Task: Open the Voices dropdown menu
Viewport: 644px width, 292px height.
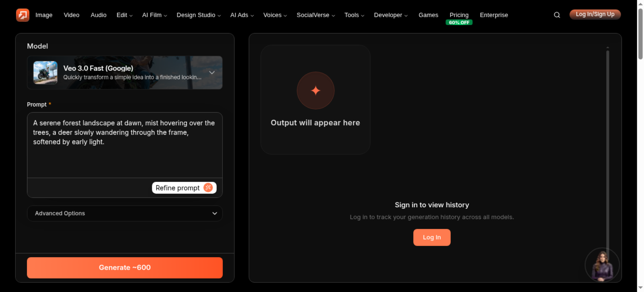Action: [x=275, y=15]
